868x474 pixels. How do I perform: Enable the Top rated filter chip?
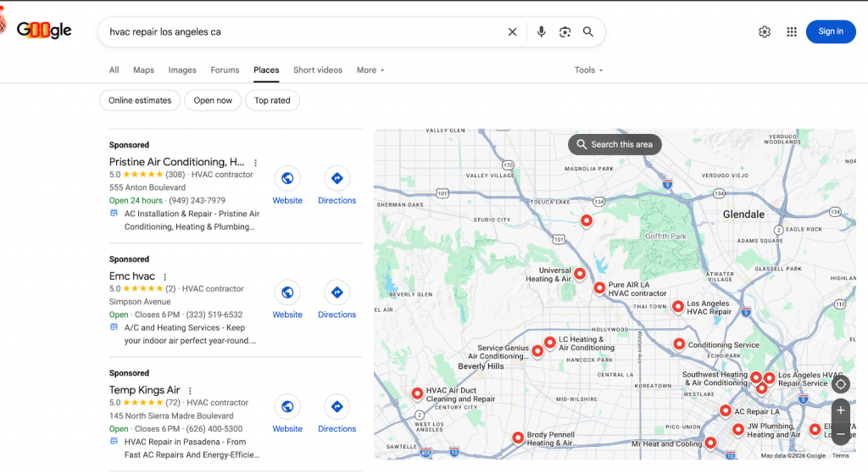click(272, 100)
